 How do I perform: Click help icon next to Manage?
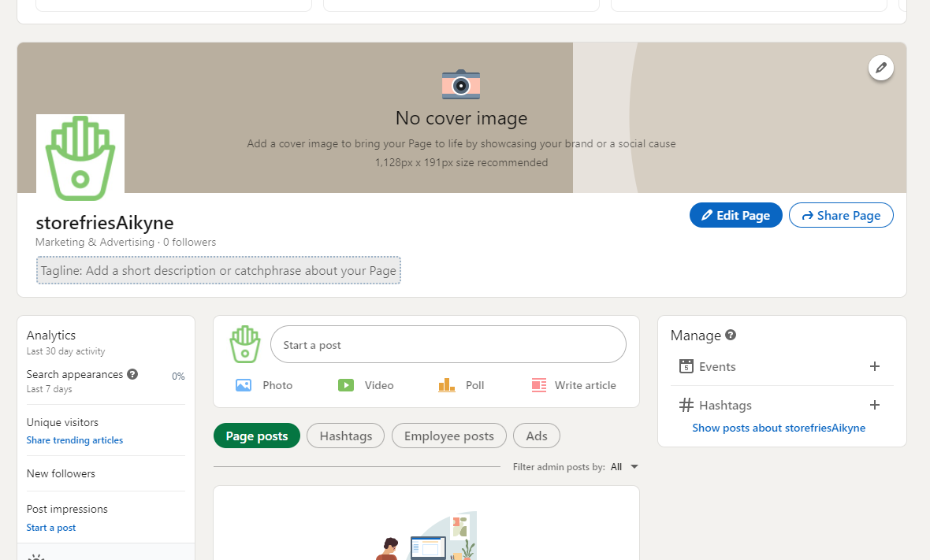[x=731, y=335]
